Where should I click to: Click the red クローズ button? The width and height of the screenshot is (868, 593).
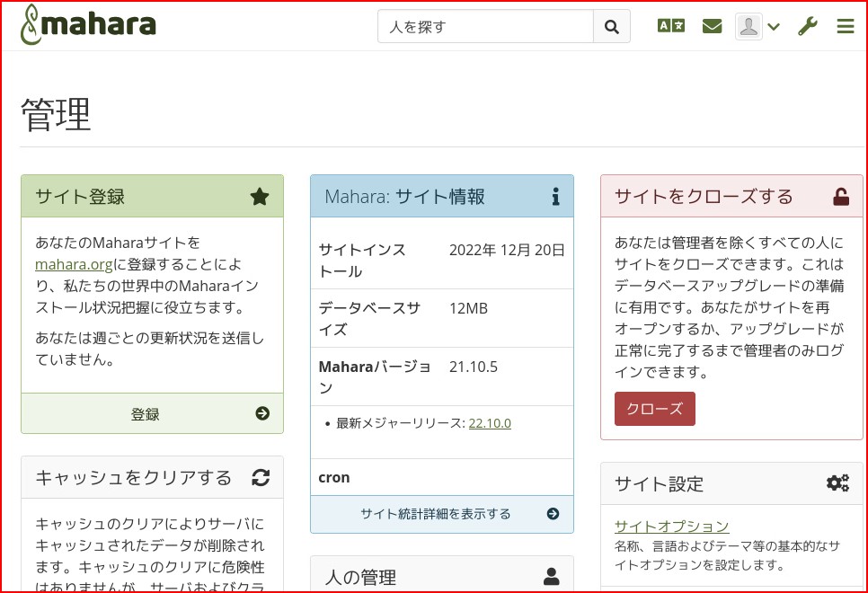click(655, 409)
